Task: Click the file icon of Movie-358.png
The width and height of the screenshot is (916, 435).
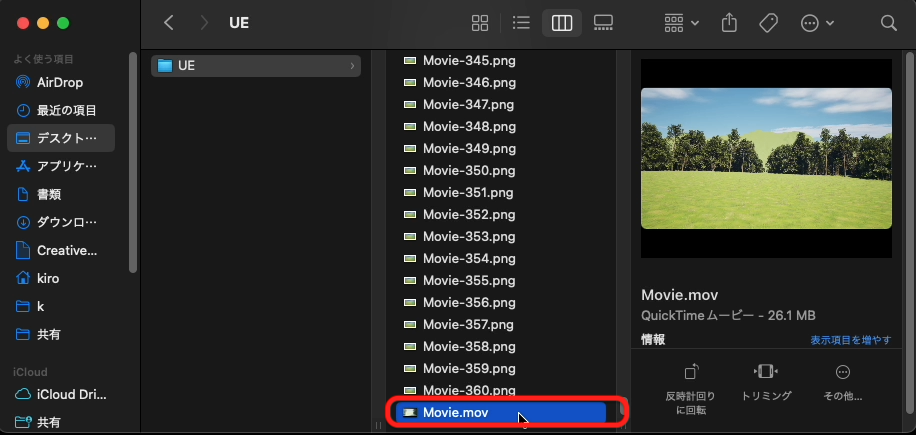Action: coord(410,346)
